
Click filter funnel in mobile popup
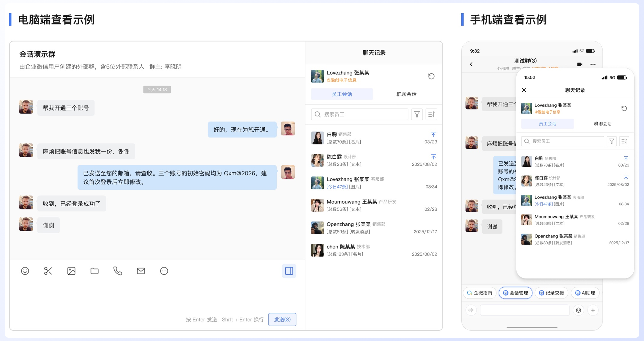coord(612,141)
